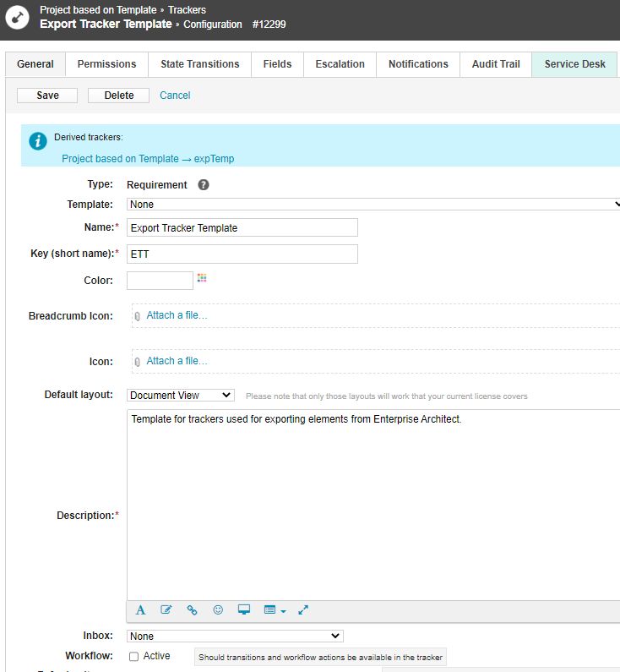Image resolution: width=620 pixels, height=672 pixels.
Task: Click inside the Description text area
Action: click(373, 505)
